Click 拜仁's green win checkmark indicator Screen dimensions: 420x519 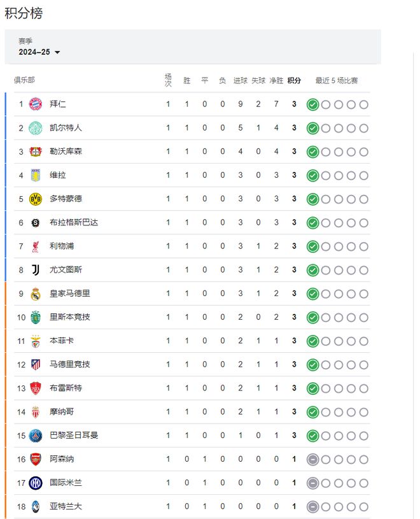312,104
